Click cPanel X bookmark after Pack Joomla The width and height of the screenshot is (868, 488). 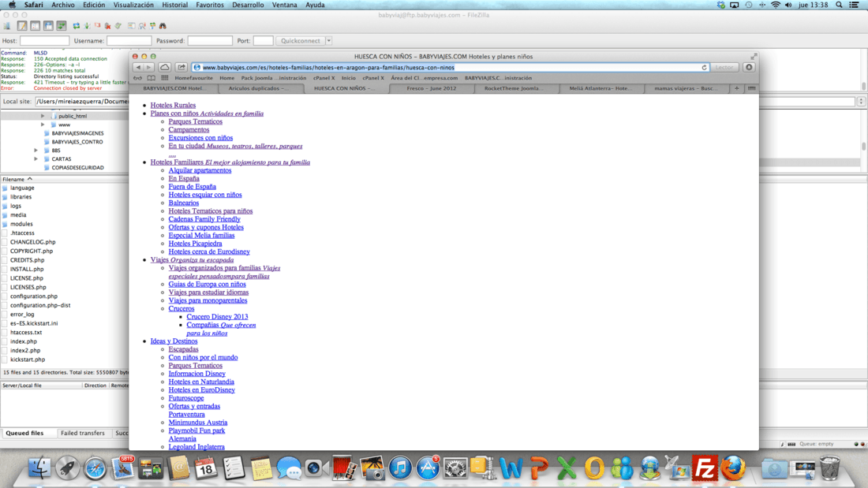[324, 78]
